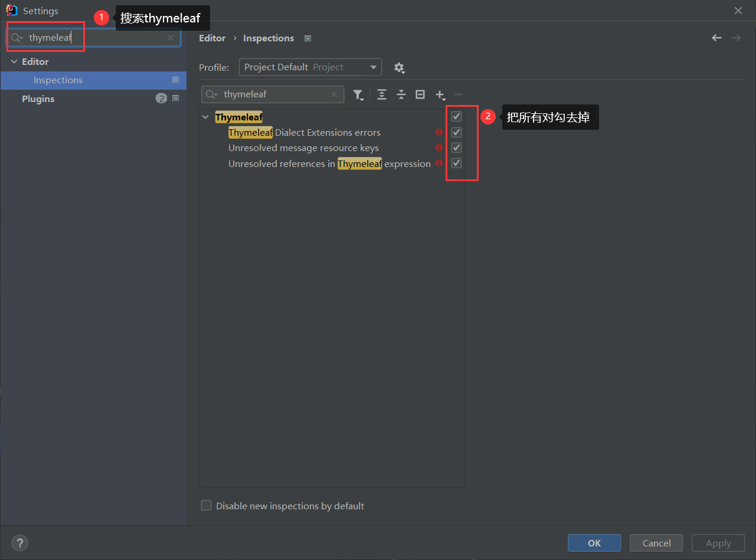Open the Profile dropdown
The image size is (756, 560).
(310, 67)
